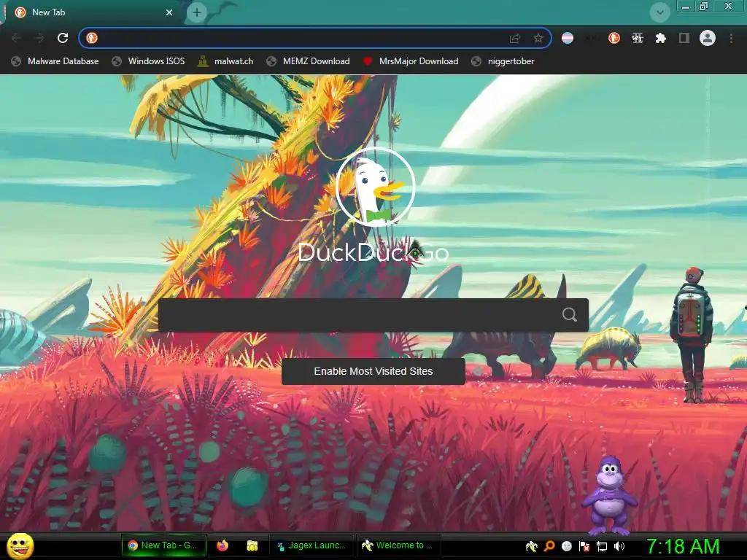Open the malwat.ch bookmark
This screenshot has height=560, width=747.
coord(225,61)
